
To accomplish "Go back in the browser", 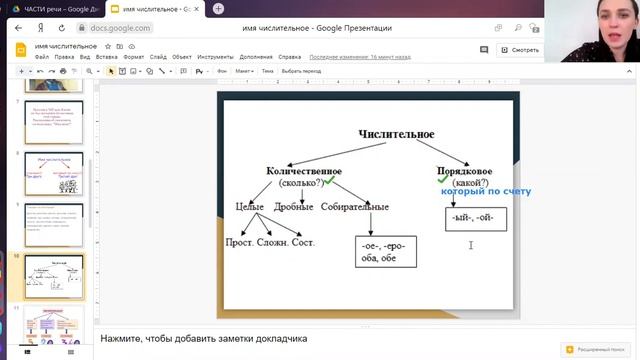I will pyautogui.click(x=18, y=28).
